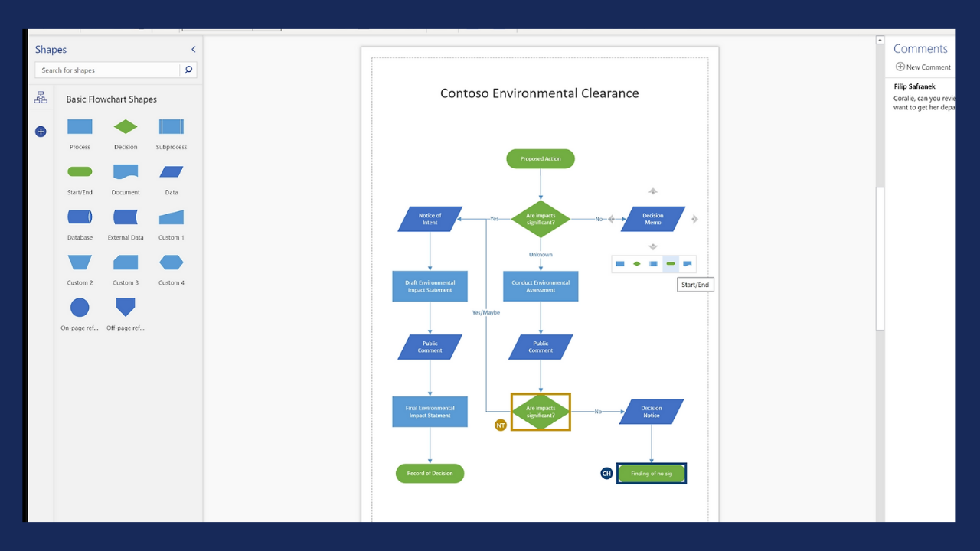Click the right AutoConnect arrow beside Decision Memo
Screen dimensions: 980x551
[694, 220]
